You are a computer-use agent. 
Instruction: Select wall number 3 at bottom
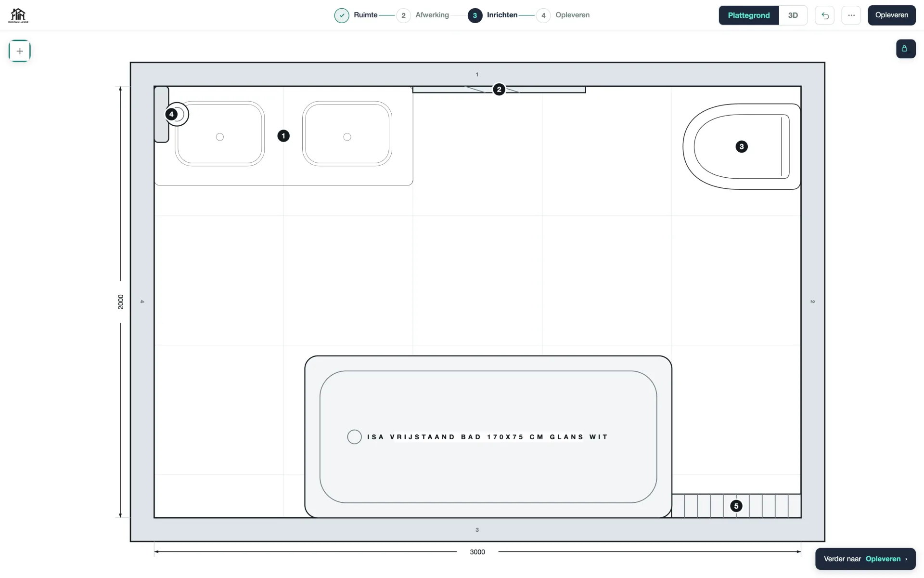pos(477,530)
